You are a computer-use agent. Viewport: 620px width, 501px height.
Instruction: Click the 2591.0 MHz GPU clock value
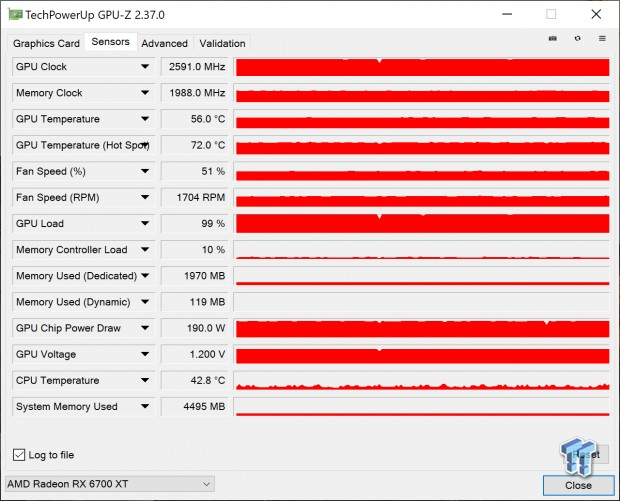[195, 66]
